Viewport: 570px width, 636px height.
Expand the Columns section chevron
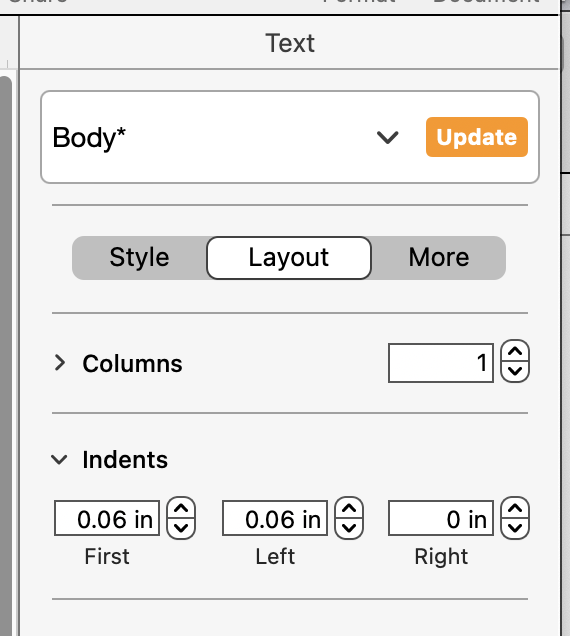point(60,363)
